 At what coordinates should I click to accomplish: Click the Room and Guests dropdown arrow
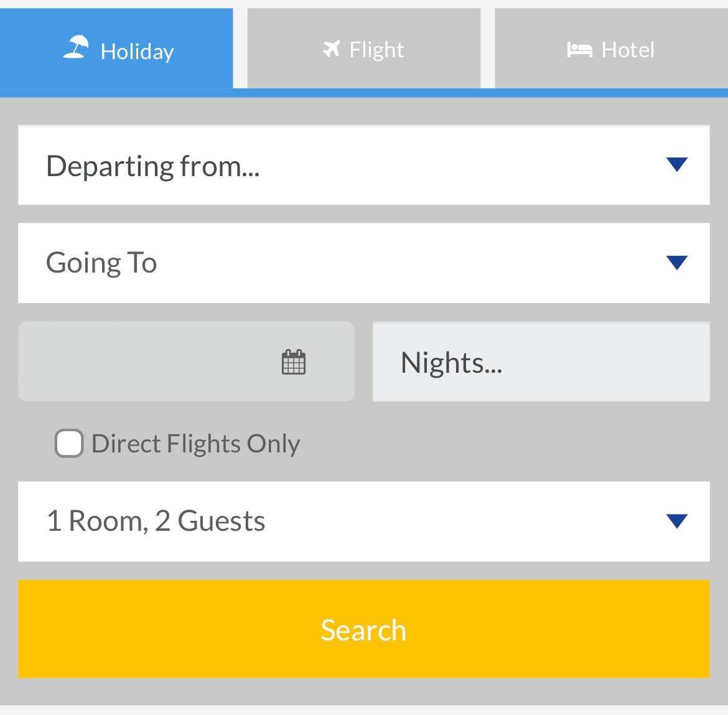[676, 521]
